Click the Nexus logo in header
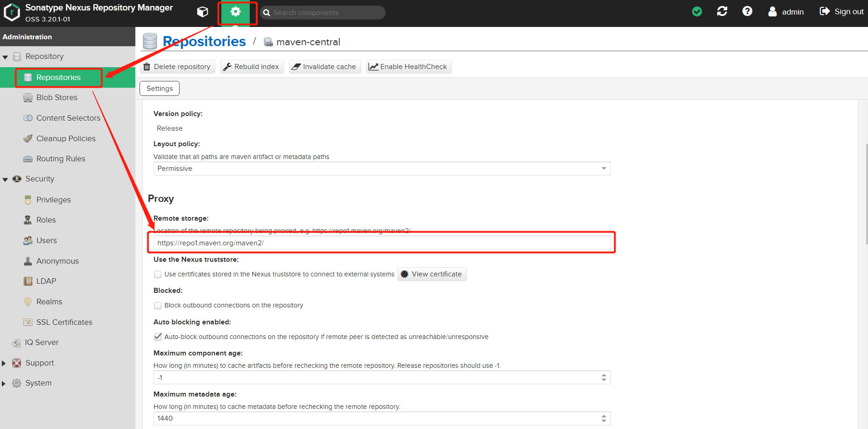Screen dimensions: 868x429 [x=11, y=12]
